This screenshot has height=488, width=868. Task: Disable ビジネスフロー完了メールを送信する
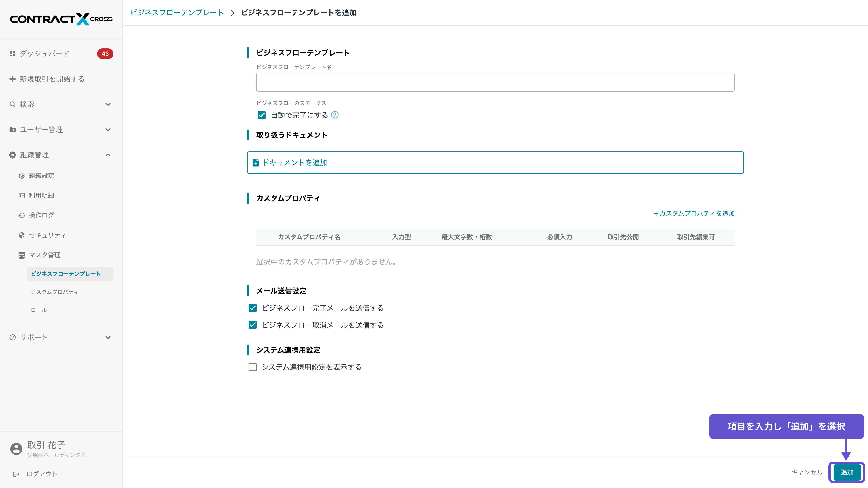click(253, 308)
